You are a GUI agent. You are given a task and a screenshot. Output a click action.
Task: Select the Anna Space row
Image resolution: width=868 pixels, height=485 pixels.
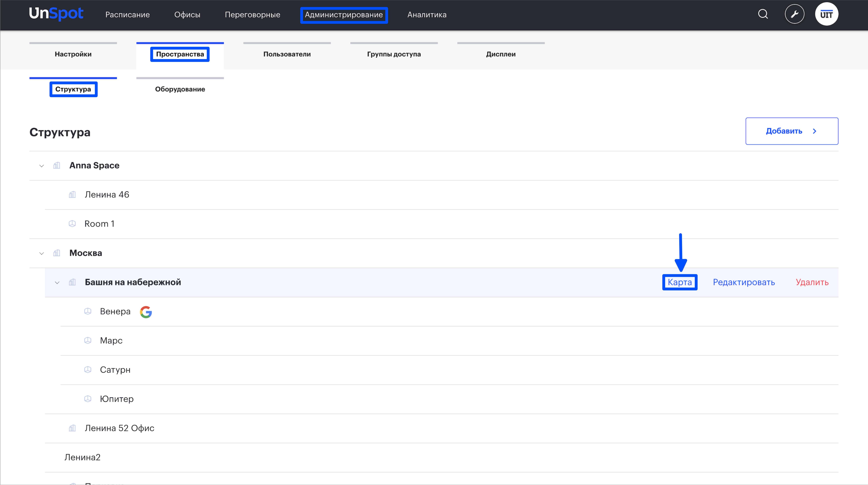point(434,166)
